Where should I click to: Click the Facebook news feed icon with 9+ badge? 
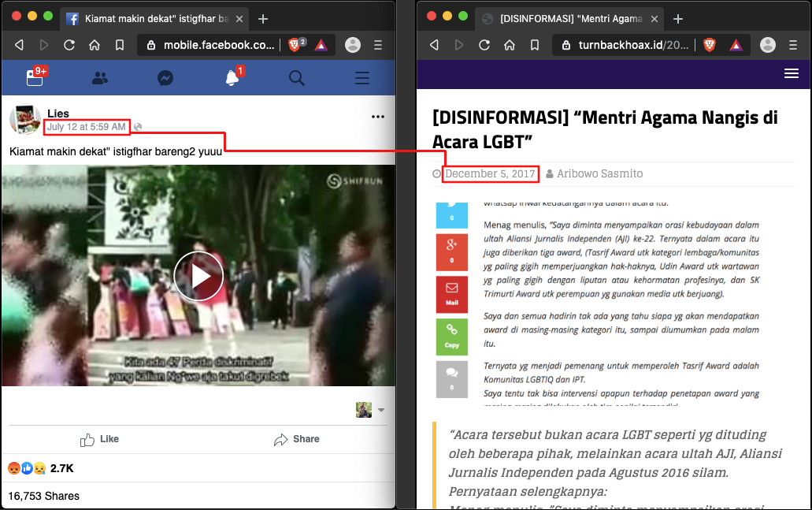(35, 77)
